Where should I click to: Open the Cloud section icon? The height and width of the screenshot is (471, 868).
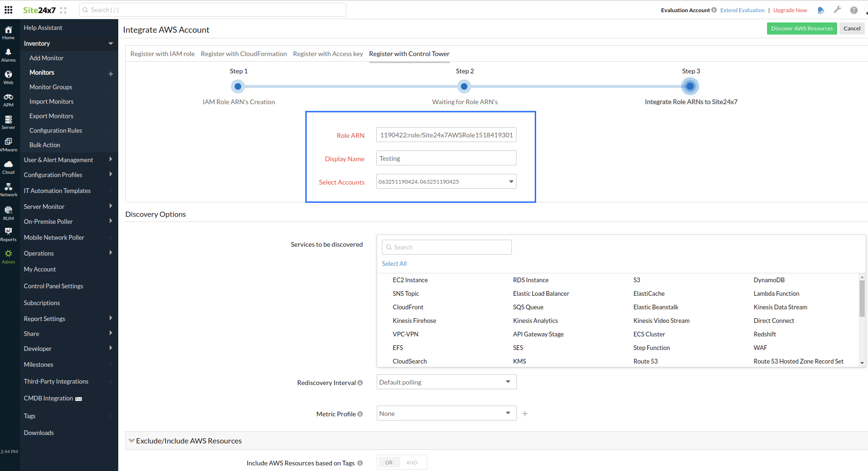(x=8, y=167)
